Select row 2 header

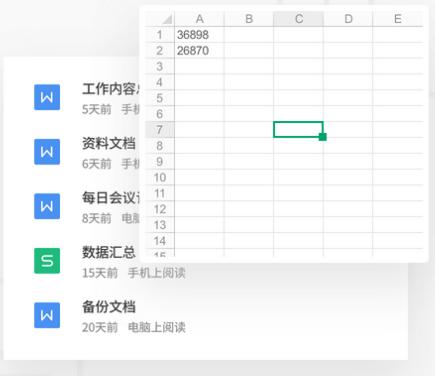160,50
